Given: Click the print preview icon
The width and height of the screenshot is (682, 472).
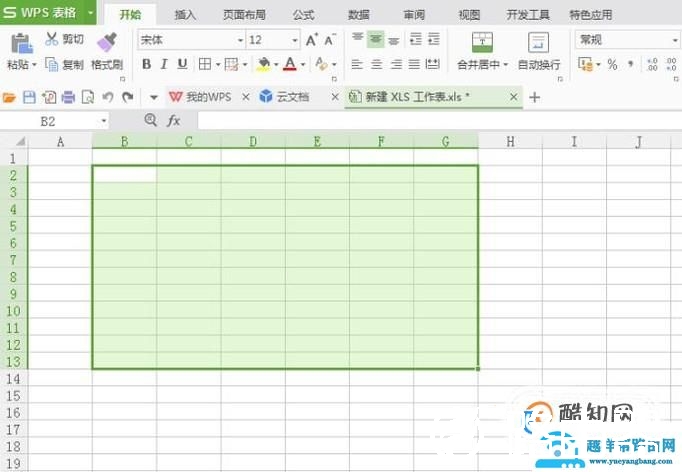Looking at the screenshot, I should 88,97.
